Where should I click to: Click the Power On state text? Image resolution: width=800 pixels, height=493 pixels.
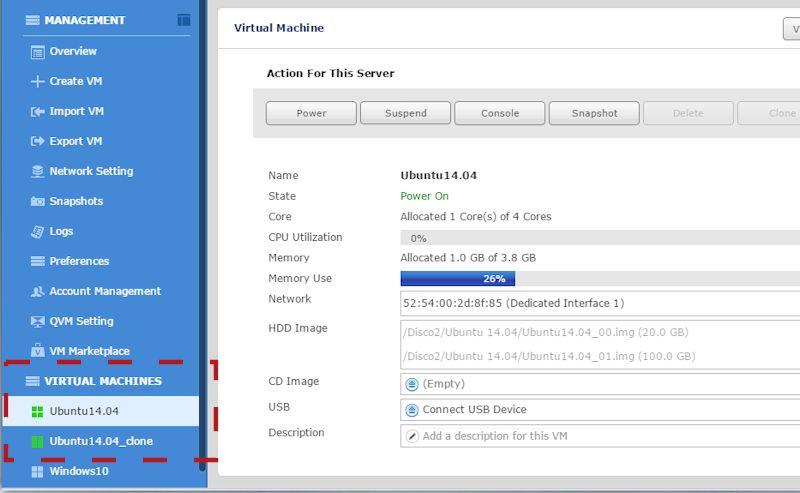coord(424,196)
